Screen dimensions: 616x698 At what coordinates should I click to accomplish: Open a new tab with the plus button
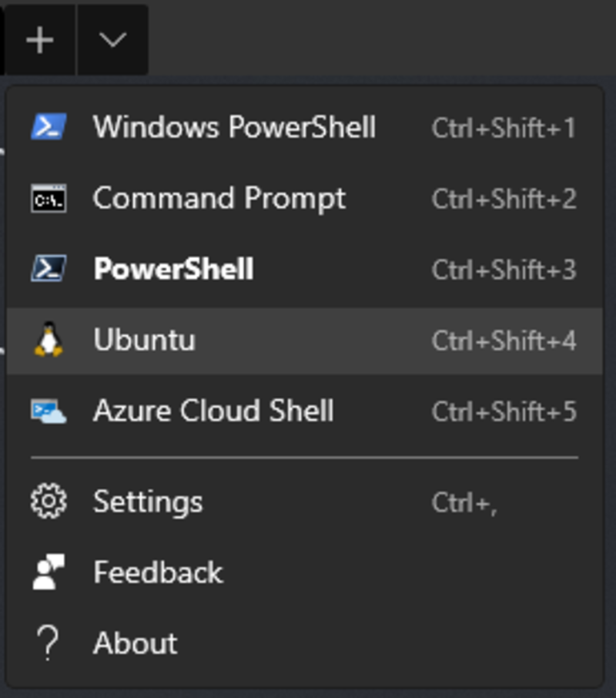click(x=39, y=40)
